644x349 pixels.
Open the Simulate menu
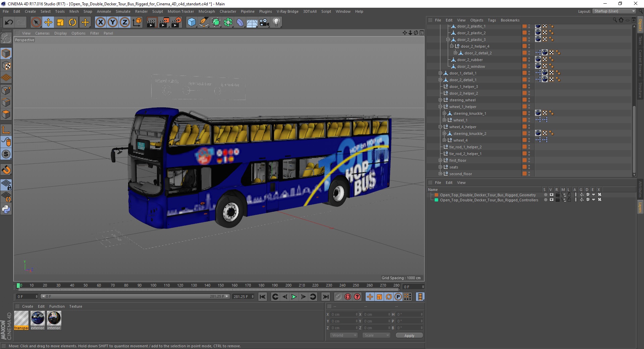123,11
